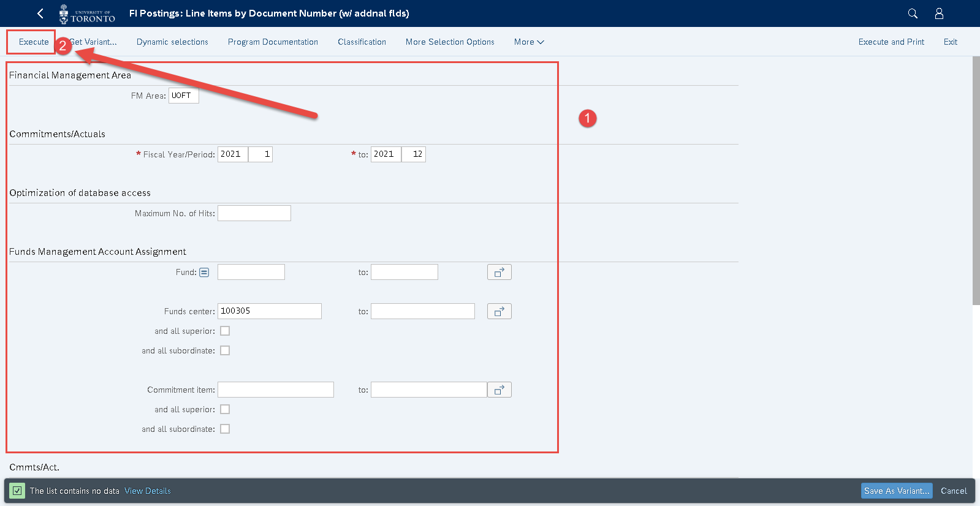
Task: Tick Commitment item 'and all subordinate' checkbox
Action: (225, 429)
